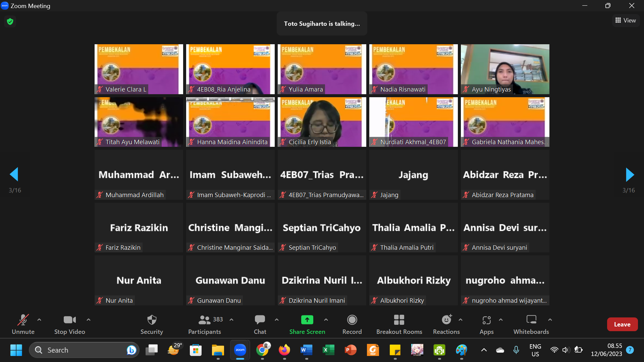This screenshot has width=644, height=362.
Task: Open the clock showing 08.55
Action: click(x=606, y=350)
